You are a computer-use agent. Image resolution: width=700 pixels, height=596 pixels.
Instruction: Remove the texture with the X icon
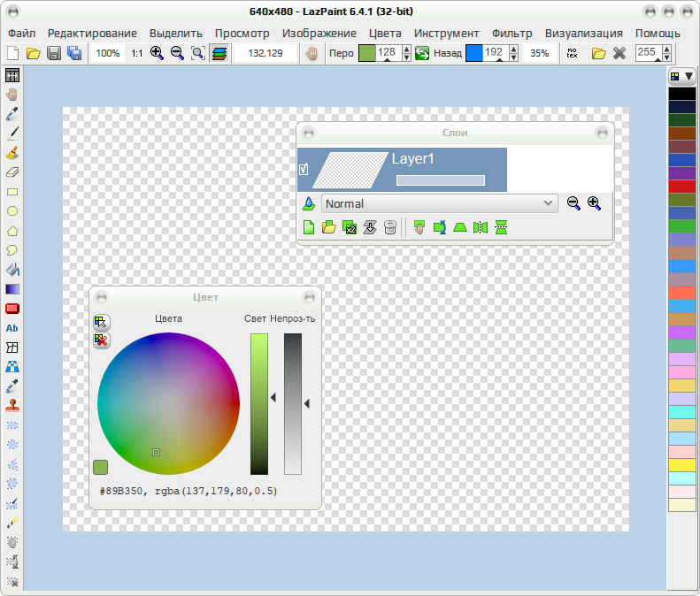[619, 54]
